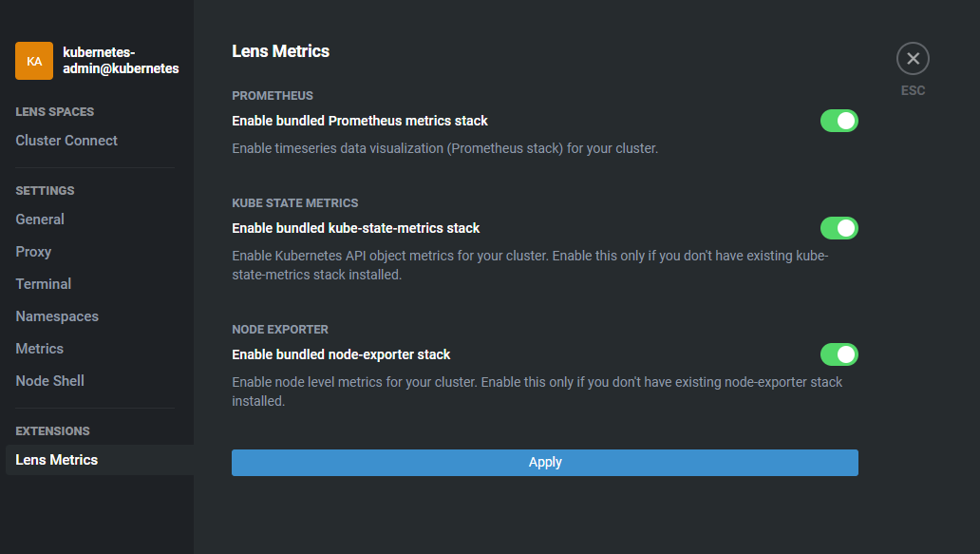Open Cluster Connect under Lens Spaces
This screenshot has width=980, height=554.
[x=66, y=141]
